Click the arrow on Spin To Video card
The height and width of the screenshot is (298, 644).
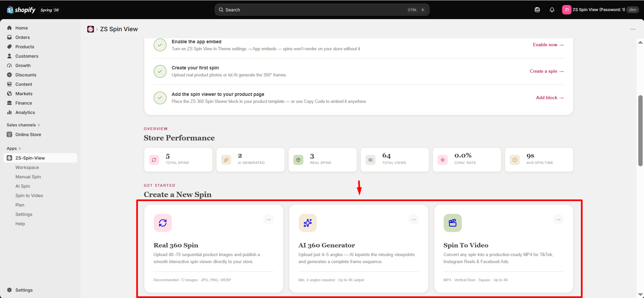point(558,220)
